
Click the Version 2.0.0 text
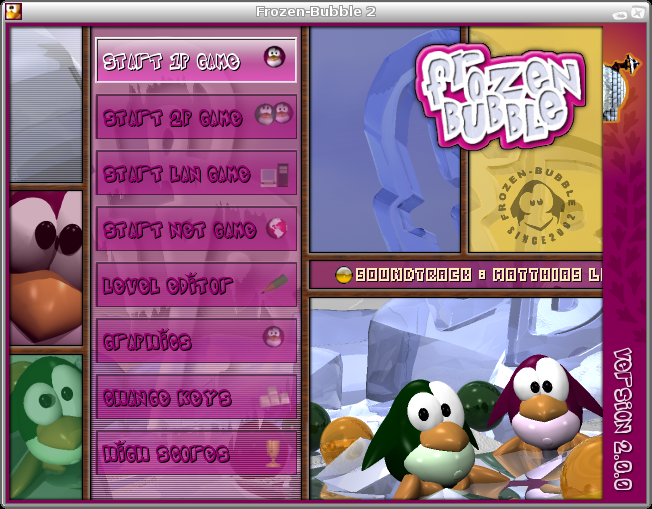pos(623,419)
